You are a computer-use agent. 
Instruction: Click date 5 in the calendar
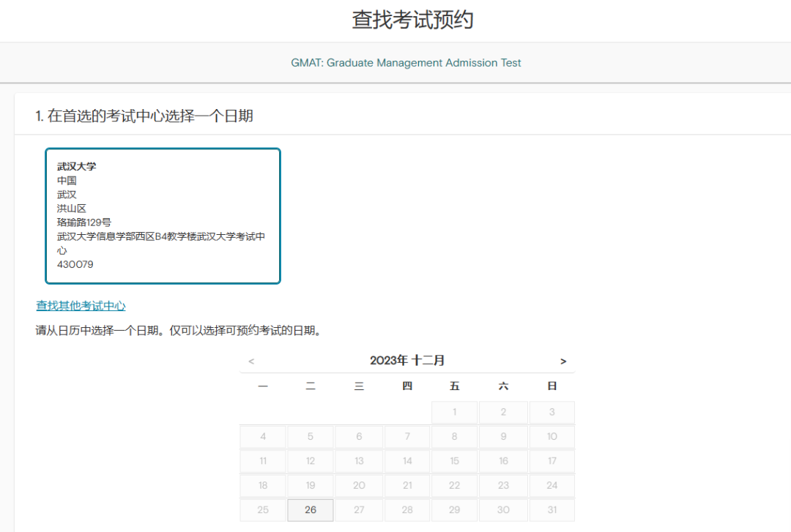[x=311, y=436]
